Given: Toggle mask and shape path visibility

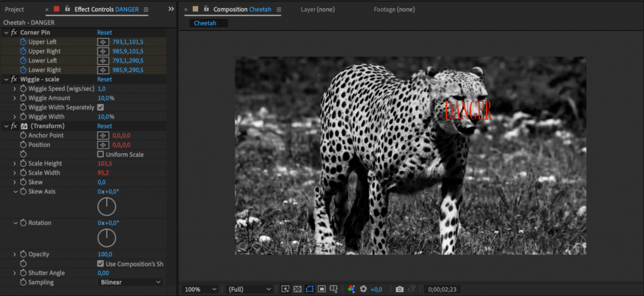Looking at the screenshot, I should [309, 289].
